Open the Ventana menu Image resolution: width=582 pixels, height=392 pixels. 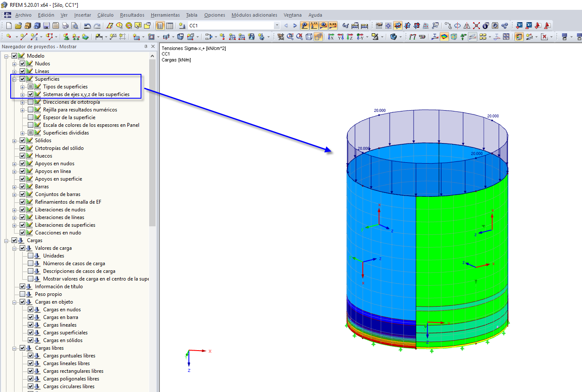click(x=293, y=15)
